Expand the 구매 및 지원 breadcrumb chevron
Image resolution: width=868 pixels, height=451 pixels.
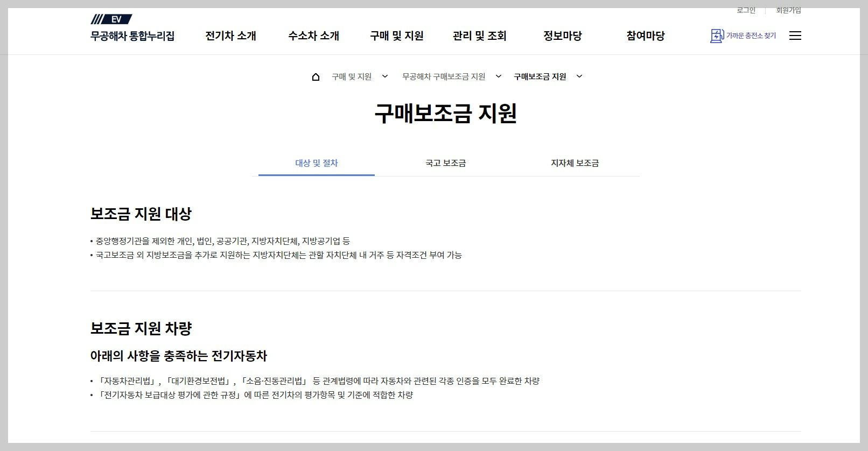click(384, 76)
